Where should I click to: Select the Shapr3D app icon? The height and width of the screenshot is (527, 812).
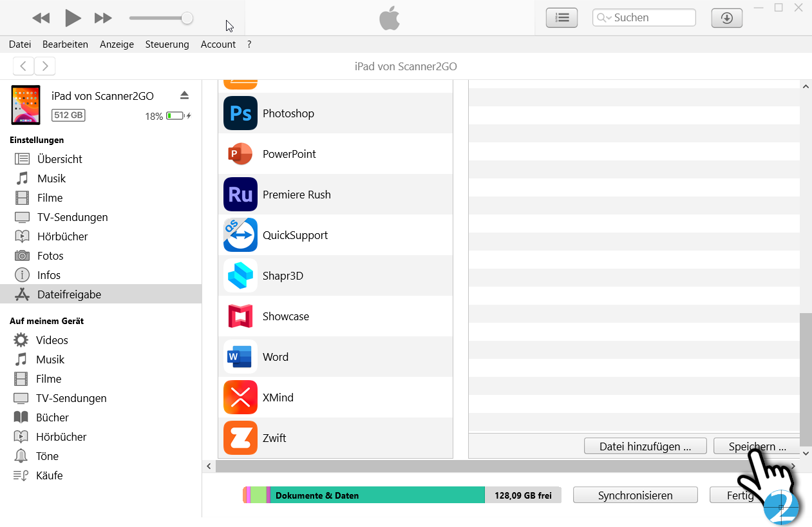click(x=240, y=276)
